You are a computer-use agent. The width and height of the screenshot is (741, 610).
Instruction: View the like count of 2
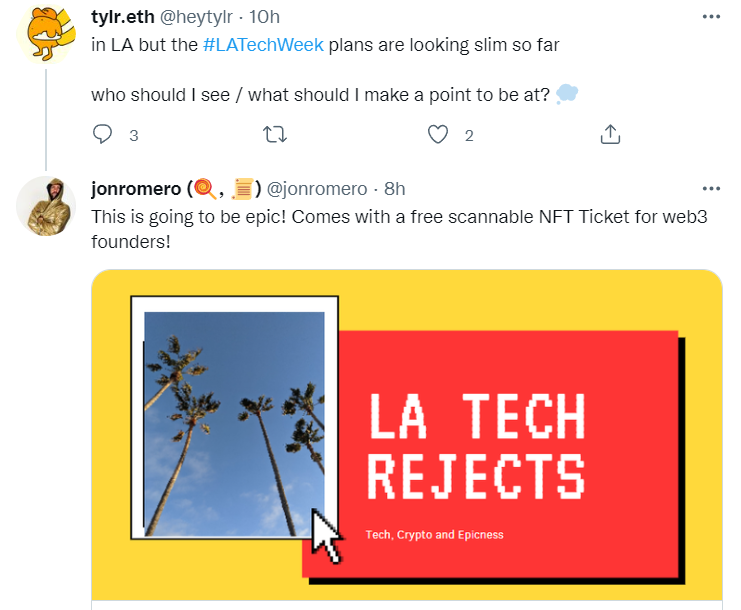tap(468, 135)
